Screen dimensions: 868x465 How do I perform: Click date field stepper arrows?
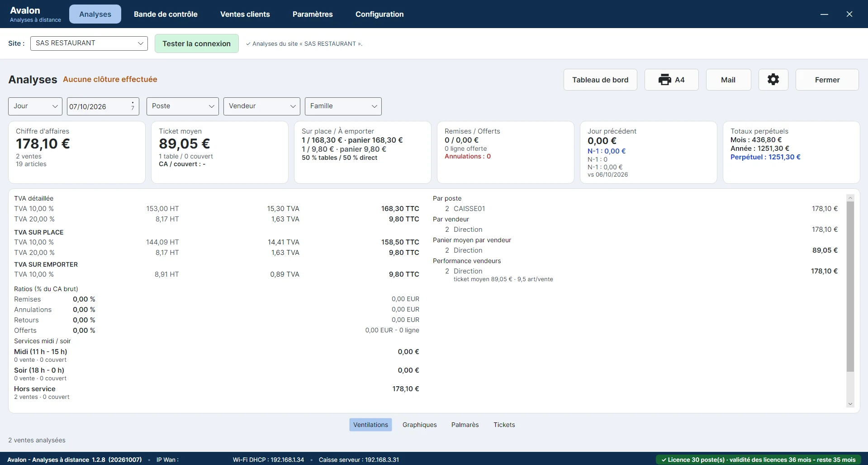[133, 106]
